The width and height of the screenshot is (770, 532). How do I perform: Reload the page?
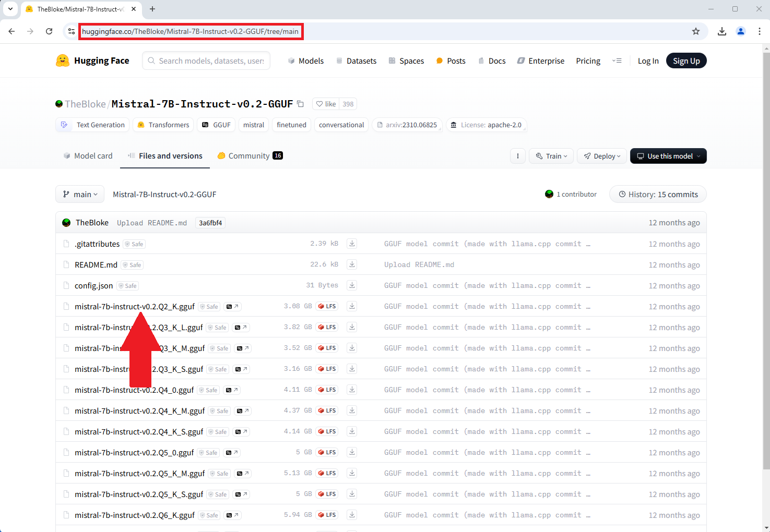coord(49,31)
